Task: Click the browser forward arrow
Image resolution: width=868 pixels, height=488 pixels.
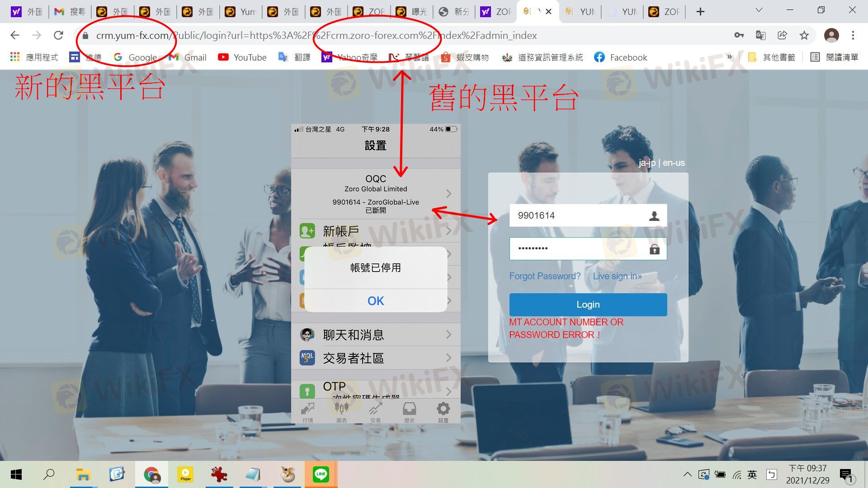Action: 37,35
